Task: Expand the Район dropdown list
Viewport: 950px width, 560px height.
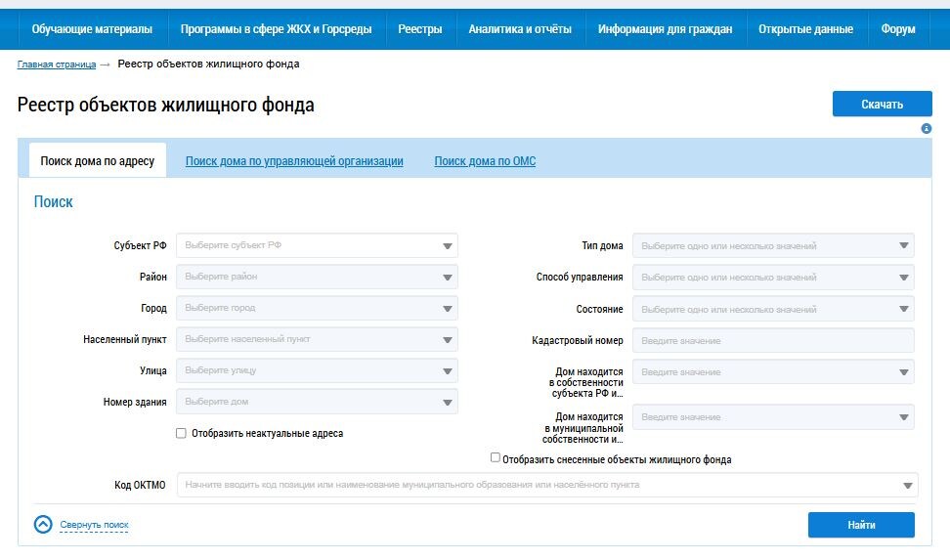Action: 317,277
